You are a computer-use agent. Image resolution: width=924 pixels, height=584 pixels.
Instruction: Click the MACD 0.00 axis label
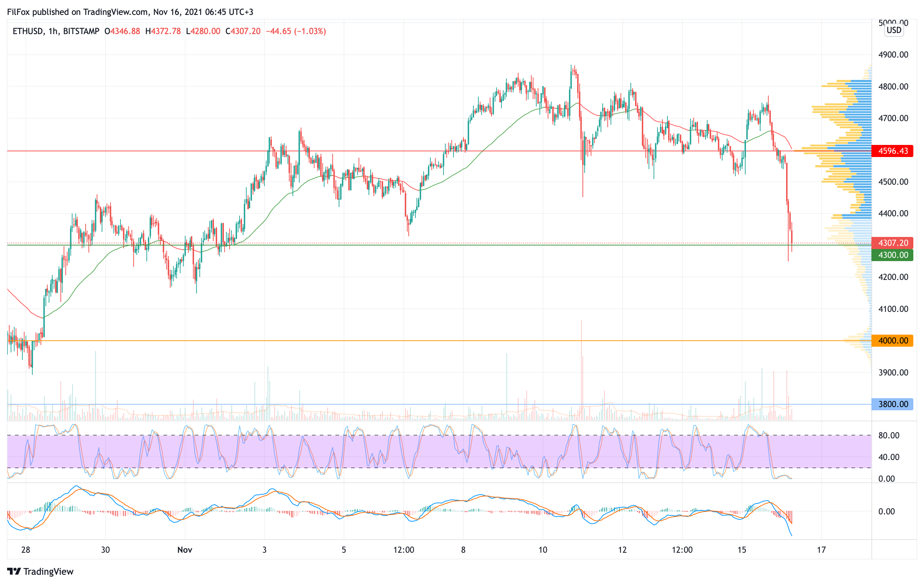click(x=886, y=511)
